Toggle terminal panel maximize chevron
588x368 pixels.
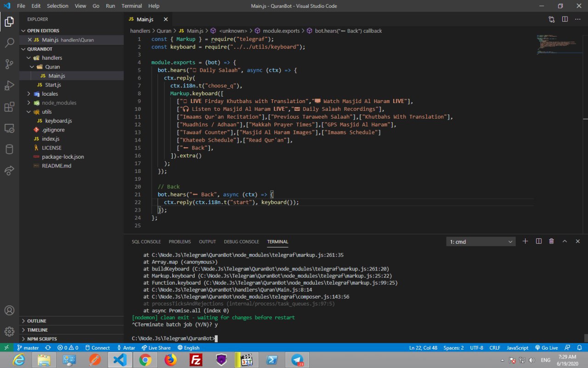coord(565,241)
